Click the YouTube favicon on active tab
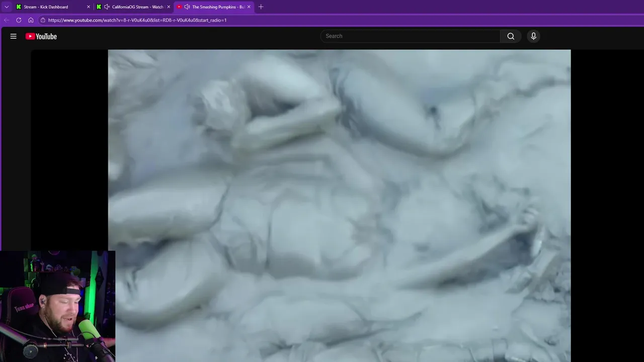The height and width of the screenshot is (362, 644). [179, 7]
